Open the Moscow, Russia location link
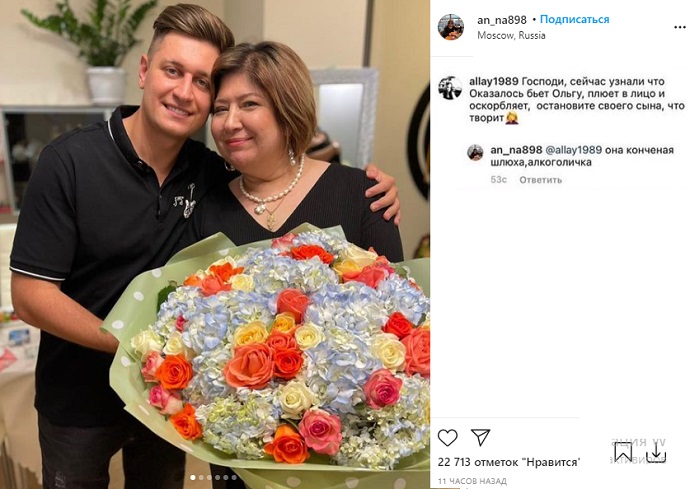This screenshot has height=489, width=690. click(x=511, y=35)
